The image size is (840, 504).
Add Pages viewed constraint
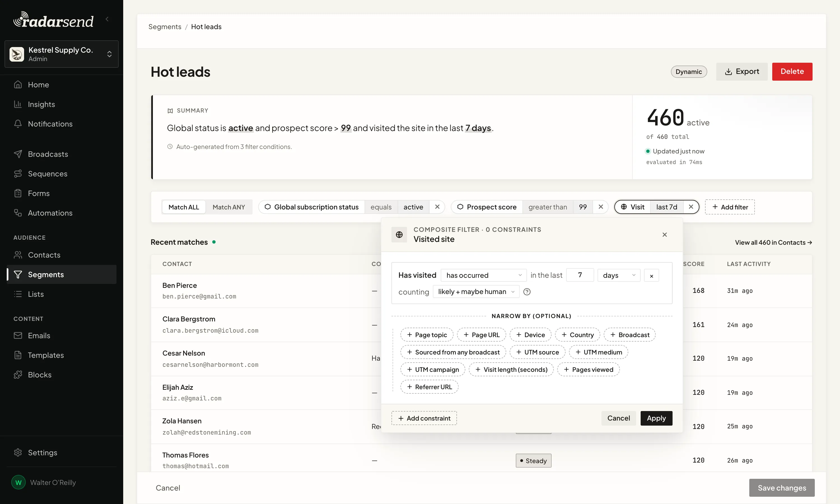coord(588,370)
